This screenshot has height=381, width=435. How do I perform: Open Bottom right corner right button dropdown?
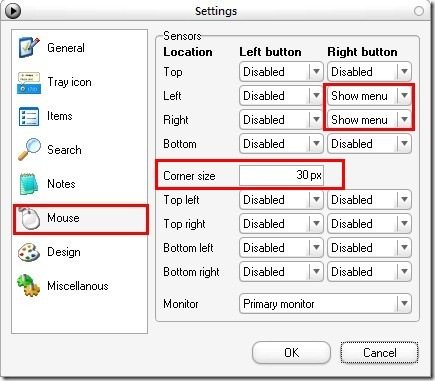tap(369, 272)
